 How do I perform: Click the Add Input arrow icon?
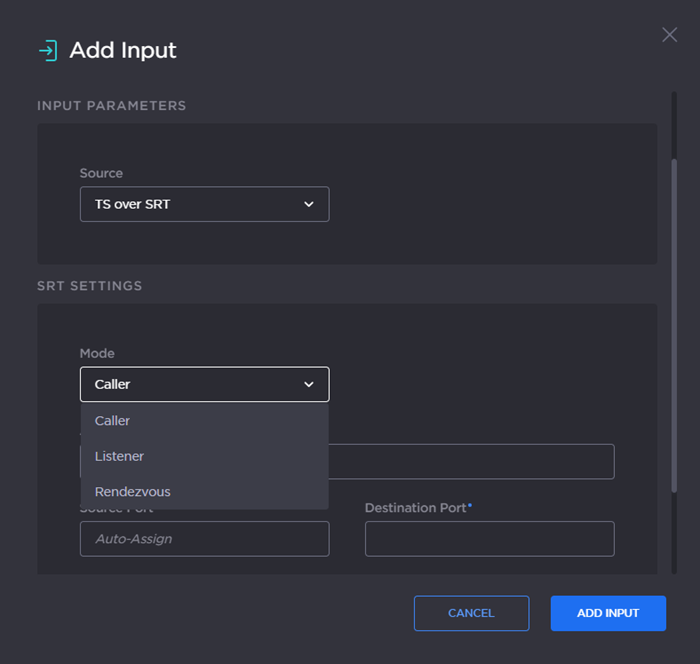[x=47, y=50]
